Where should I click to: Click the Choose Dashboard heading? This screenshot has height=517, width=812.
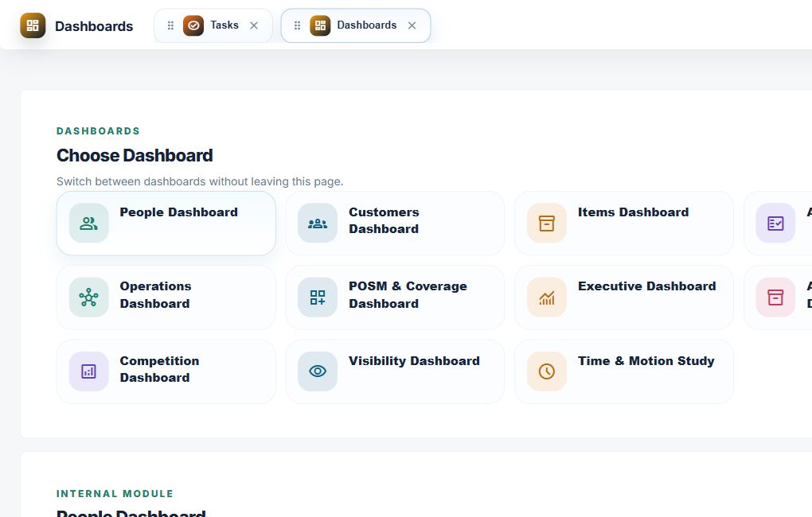tap(135, 155)
